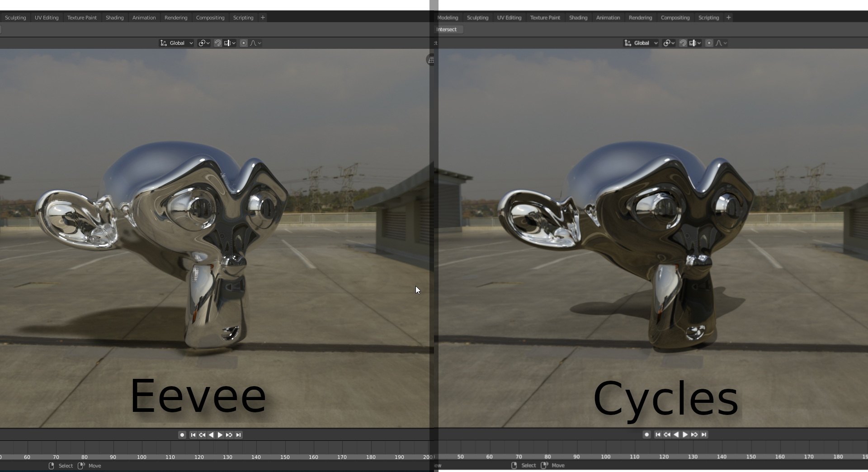Click the Select mouse icon in Cycles status bar
Viewport: 868px width, 472px height.
(x=514, y=465)
